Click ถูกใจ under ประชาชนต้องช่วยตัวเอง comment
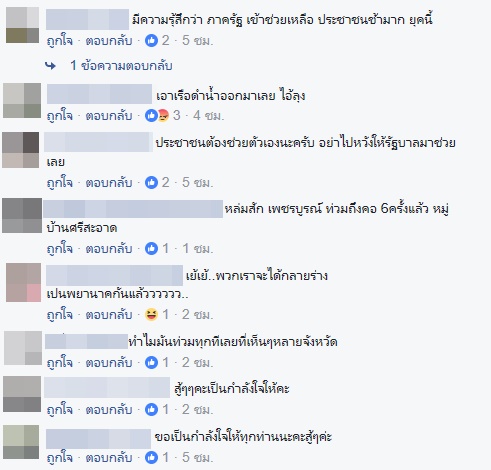The height and width of the screenshot is (470, 491). click(60, 183)
